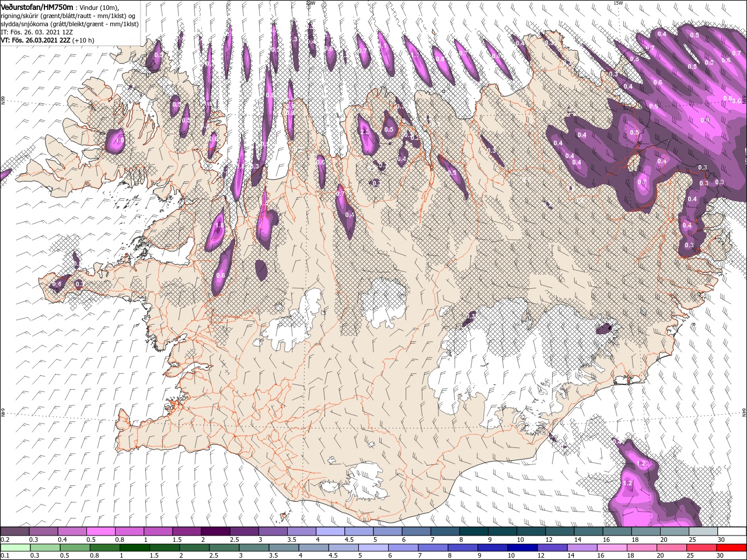Pick the darkest purple snow swatch at 2
This screenshot has height=560, width=747.
pos(215,531)
